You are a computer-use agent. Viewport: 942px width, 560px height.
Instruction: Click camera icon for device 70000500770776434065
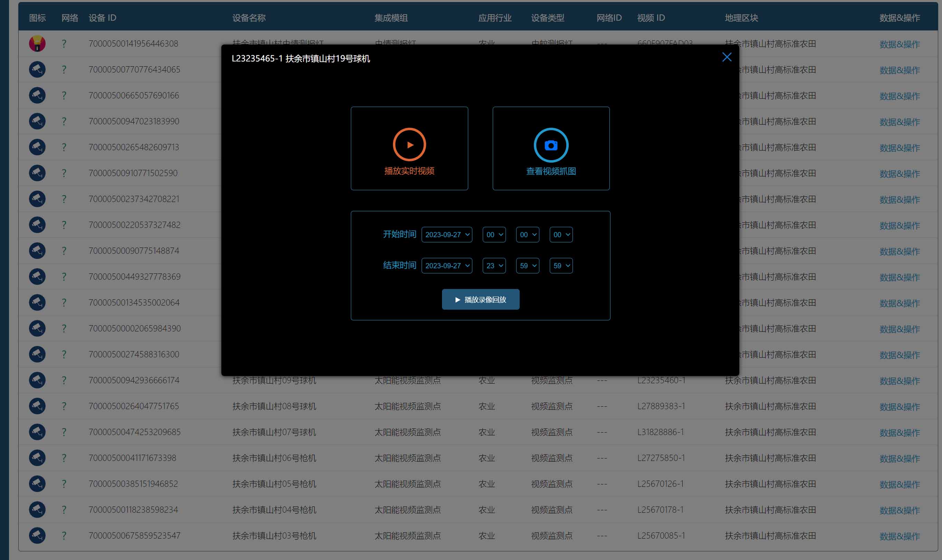click(37, 69)
